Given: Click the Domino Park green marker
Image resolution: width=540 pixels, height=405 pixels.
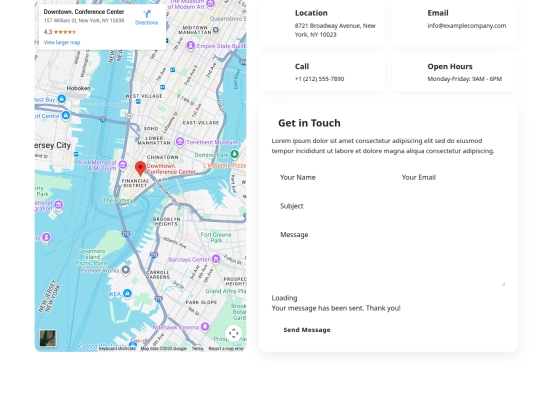Looking at the screenshot, I should [235, 154].
